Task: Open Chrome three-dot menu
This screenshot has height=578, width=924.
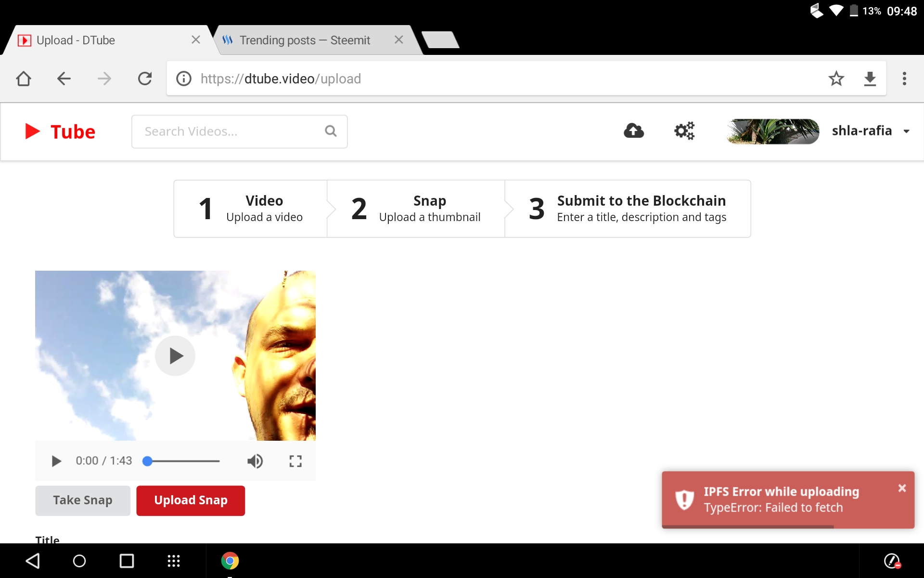Action: pos(904,79)
